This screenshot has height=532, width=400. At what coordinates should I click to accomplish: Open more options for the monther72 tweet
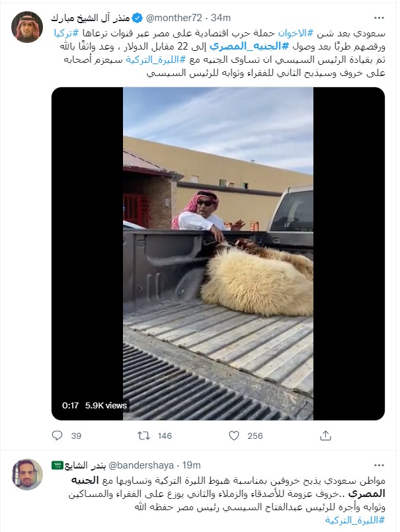[x=379, y=18]
